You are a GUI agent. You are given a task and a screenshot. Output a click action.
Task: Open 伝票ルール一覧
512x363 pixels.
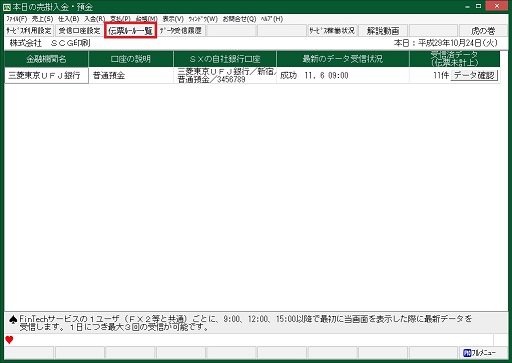pyautogui.click(x=130, y=31)
